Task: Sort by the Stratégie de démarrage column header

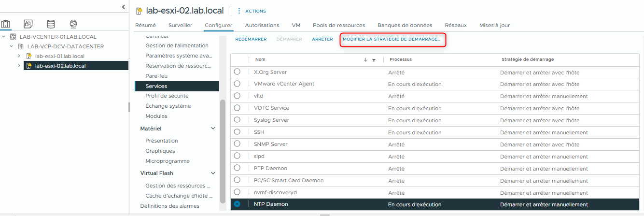Action: pos(528,59)
